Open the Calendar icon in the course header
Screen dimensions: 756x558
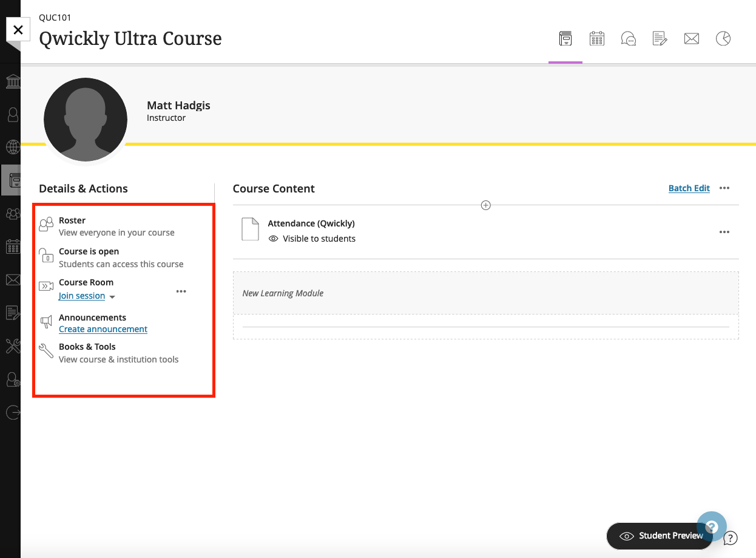pos(597,39)
